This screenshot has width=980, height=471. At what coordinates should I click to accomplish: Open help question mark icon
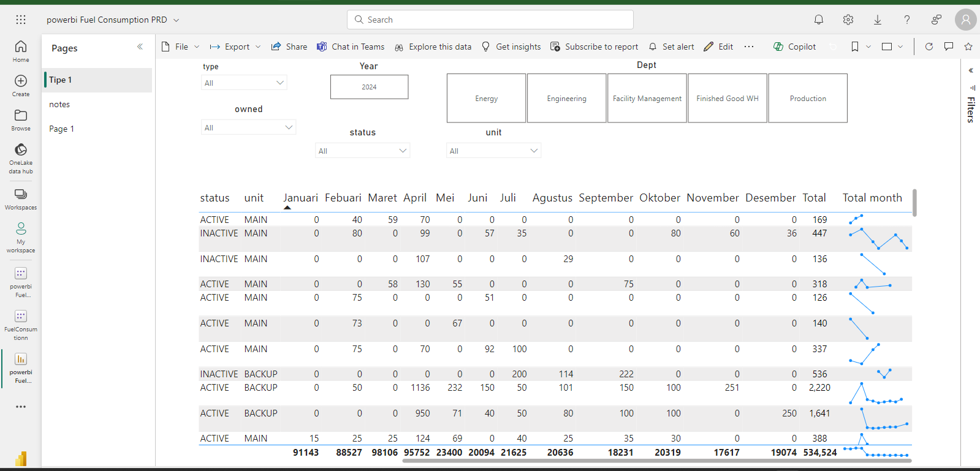(x=907, y=20)
